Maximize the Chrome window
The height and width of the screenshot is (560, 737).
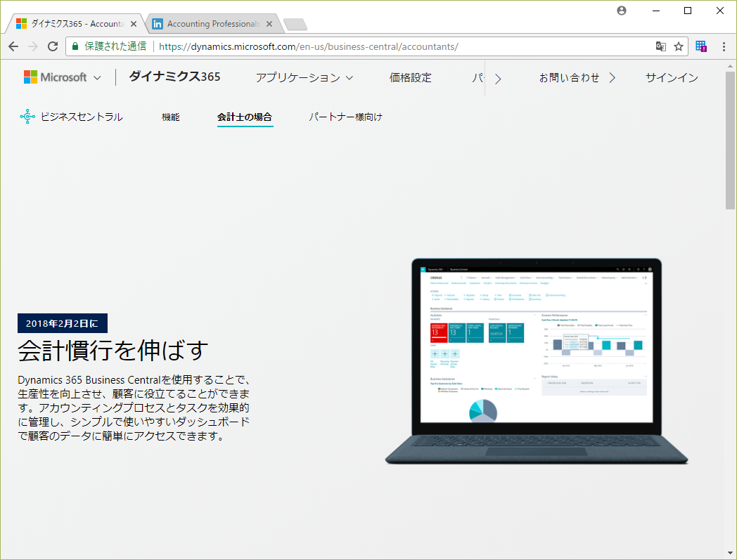688,11
